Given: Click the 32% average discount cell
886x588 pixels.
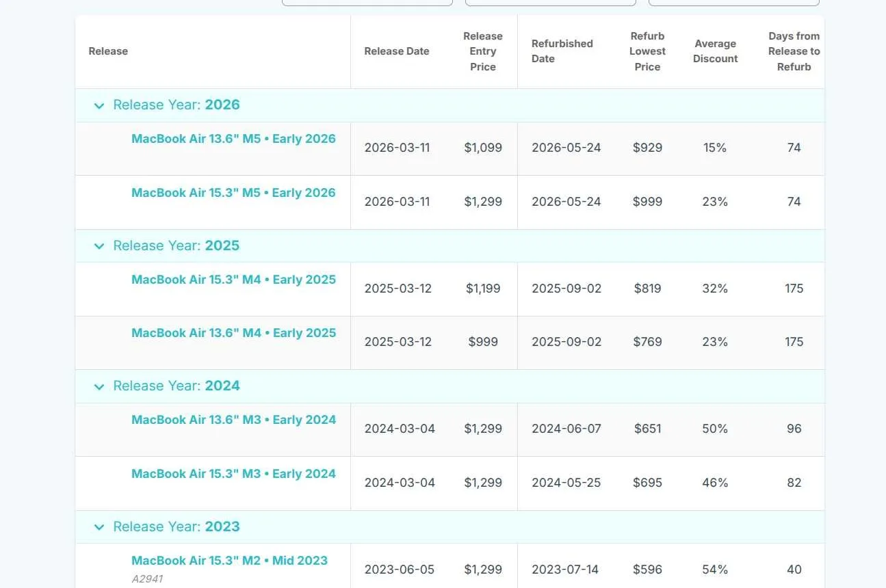Looking at the screenshot, I should pos(715,289).
